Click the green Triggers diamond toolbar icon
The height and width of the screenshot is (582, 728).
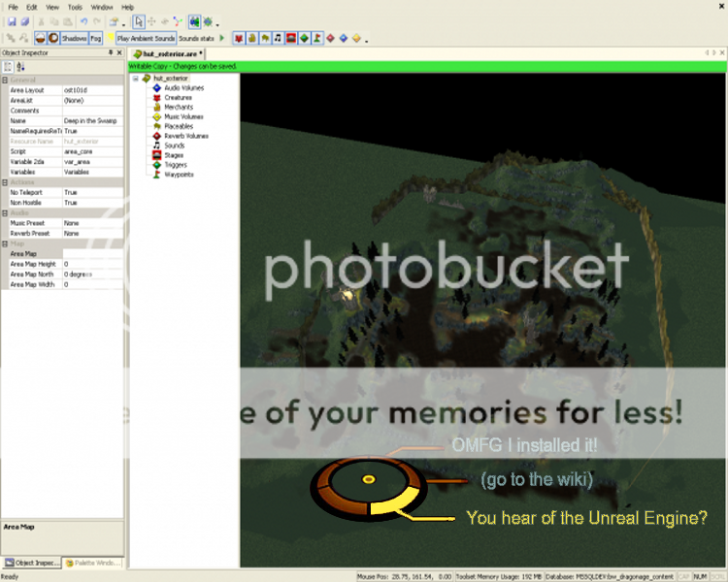pyautogui.click(x=304, y=38)
